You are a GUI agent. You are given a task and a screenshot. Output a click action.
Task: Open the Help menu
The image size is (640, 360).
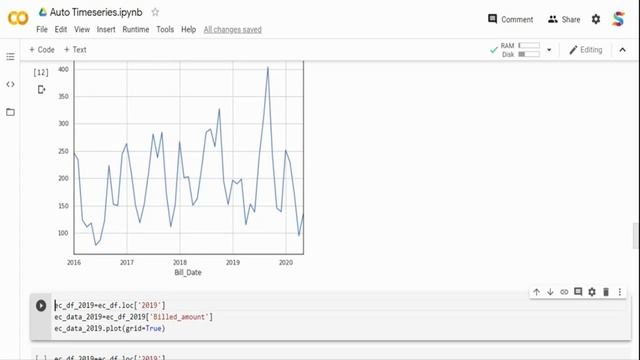coord(189,29)
